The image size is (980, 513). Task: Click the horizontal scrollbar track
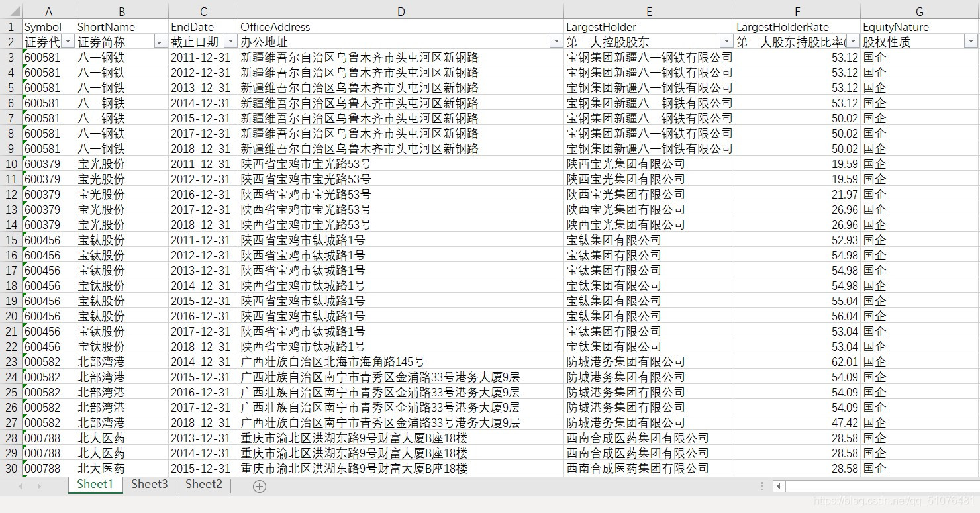tap(882, 486)
